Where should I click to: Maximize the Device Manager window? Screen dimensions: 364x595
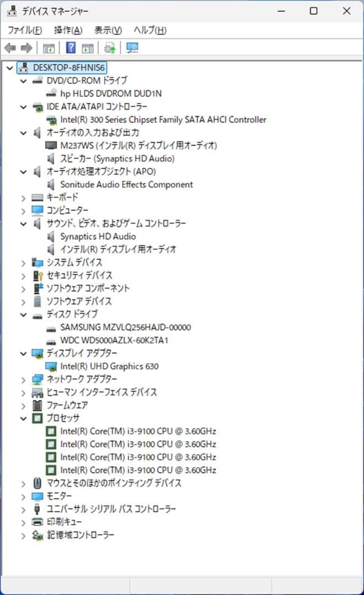313,11
